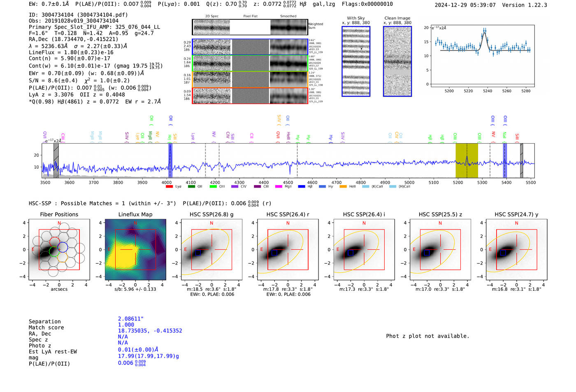Select the 'S/N = 8.6(±0.4)' value
The width and height of the screenshot is (576, 392).
pyautogui.click(x=53, y=81)
